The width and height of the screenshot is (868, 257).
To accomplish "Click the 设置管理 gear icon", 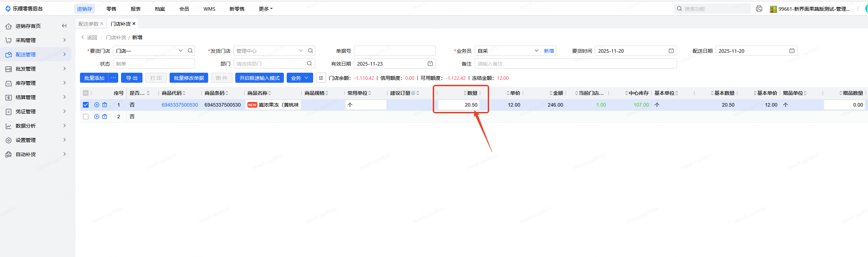I will click(9, 140).
